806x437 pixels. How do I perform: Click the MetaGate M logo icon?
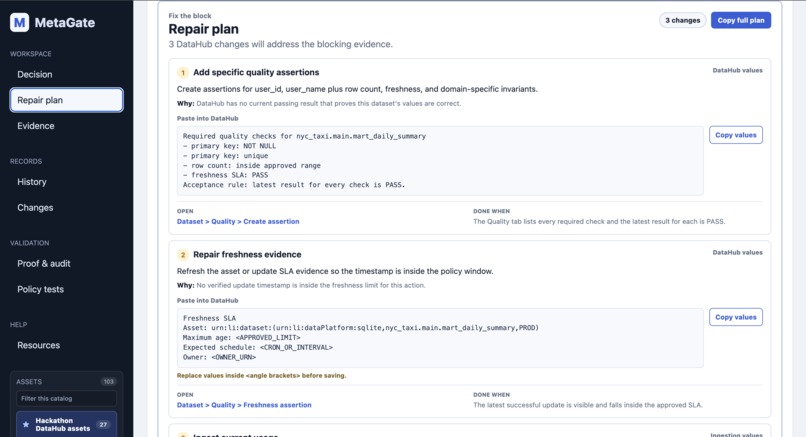pos(20,23)
